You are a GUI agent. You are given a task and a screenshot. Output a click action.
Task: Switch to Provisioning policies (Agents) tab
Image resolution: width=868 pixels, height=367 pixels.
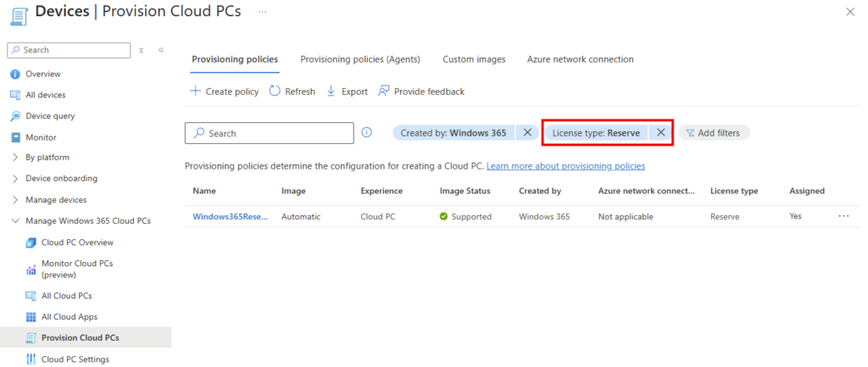[360, 59]
